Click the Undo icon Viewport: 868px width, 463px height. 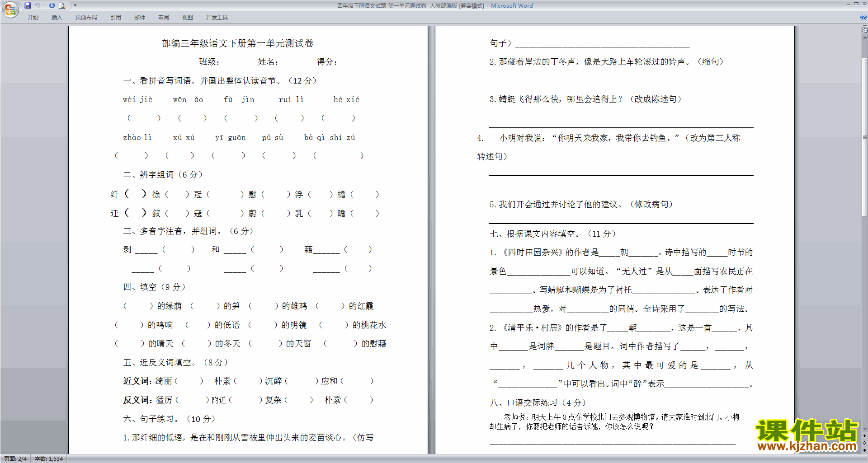[38, 5]
